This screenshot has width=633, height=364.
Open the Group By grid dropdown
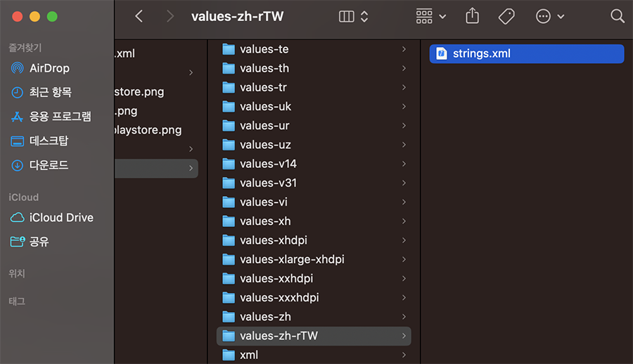(430, 16)
